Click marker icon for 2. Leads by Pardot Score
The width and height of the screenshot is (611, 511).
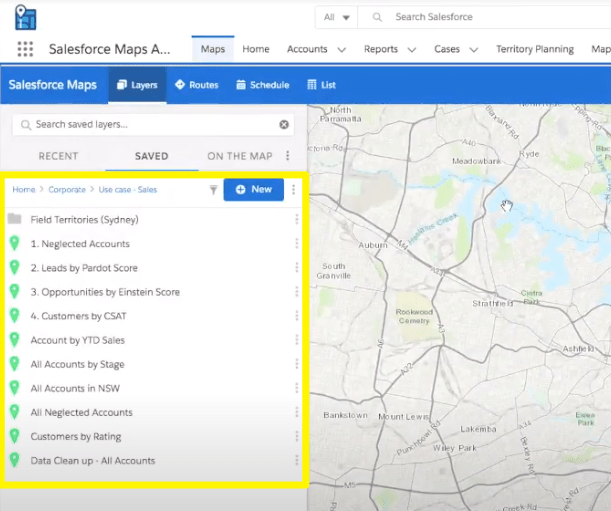click(x=14, y=267)
